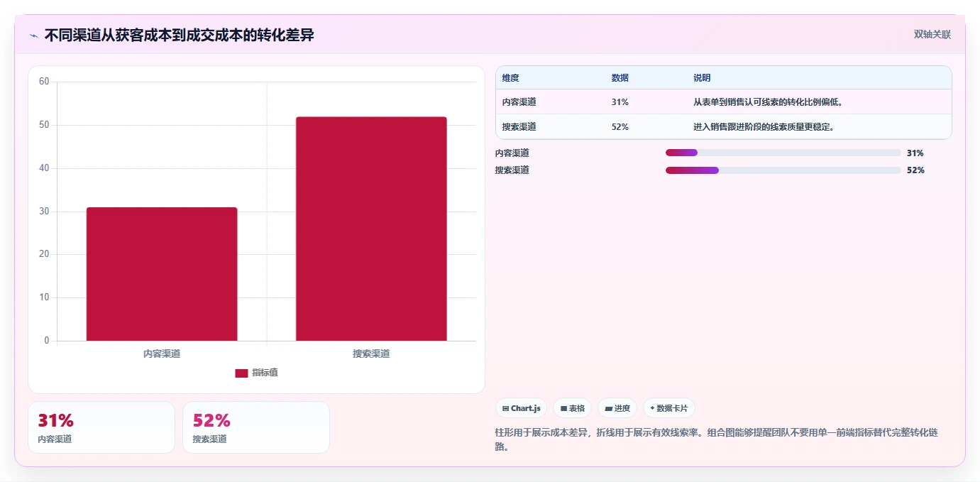Click the 搜索渠道 cell in the table
This screenshot has height=482, width=980.
pyautogui.click(x=519, y=127)
